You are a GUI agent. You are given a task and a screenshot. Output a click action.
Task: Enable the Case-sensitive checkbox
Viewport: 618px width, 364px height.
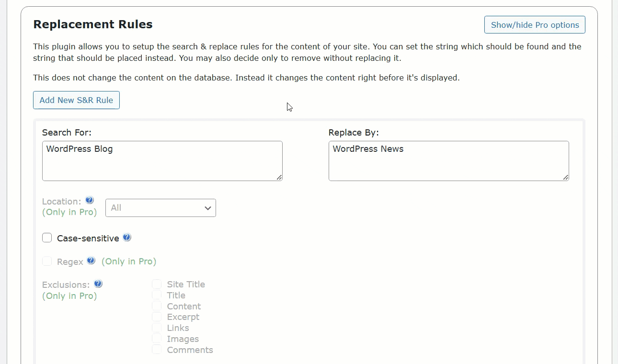click(x=47, y=238)
